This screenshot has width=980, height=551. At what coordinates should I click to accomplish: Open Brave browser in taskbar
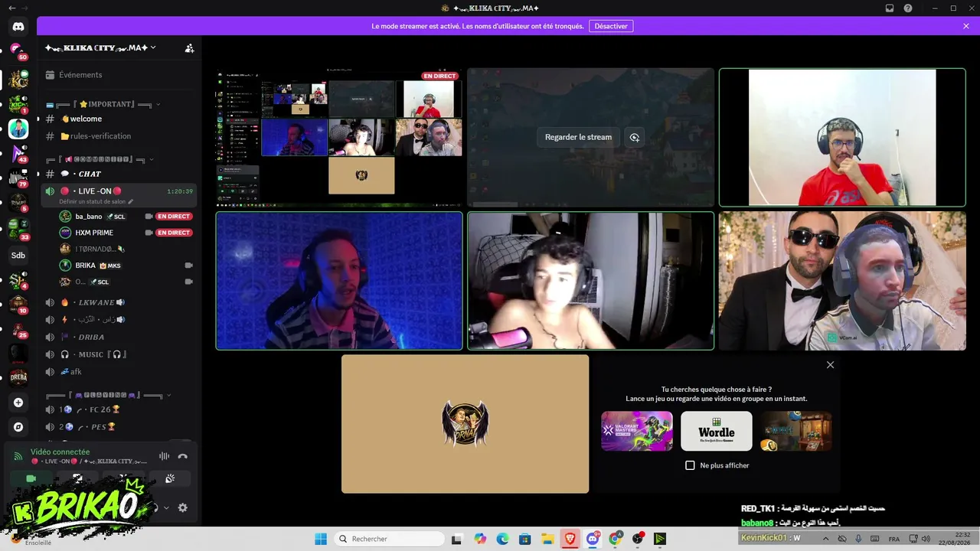(570, 539)
